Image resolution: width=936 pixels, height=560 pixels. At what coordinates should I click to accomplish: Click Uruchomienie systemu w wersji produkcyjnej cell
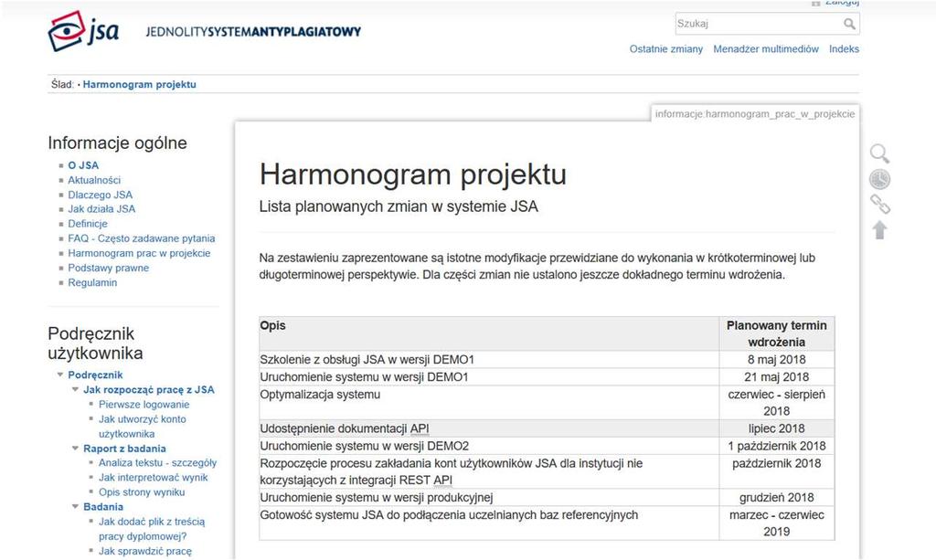[x=490, y=497]
